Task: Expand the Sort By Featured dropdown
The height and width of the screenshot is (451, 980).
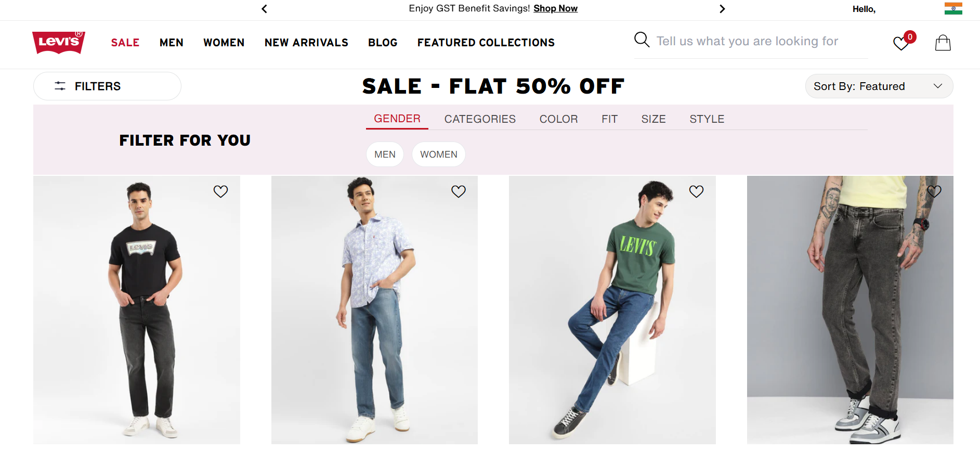Action: (879, 86)
